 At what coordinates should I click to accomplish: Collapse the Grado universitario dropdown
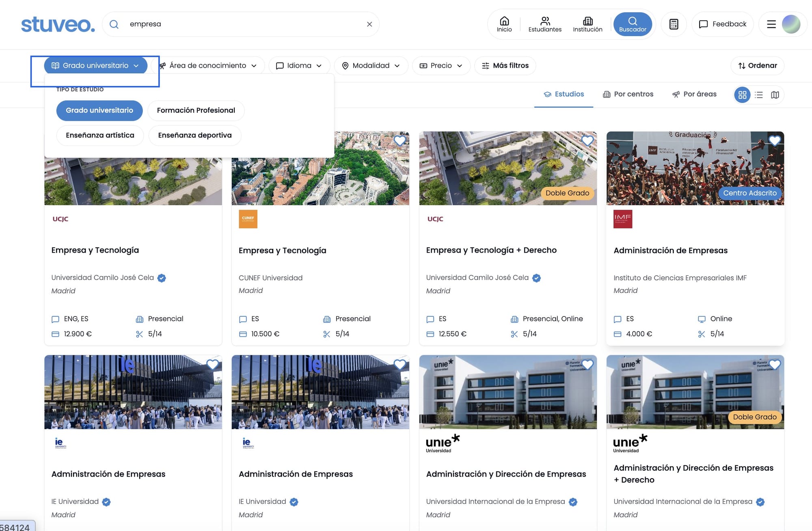95,66
